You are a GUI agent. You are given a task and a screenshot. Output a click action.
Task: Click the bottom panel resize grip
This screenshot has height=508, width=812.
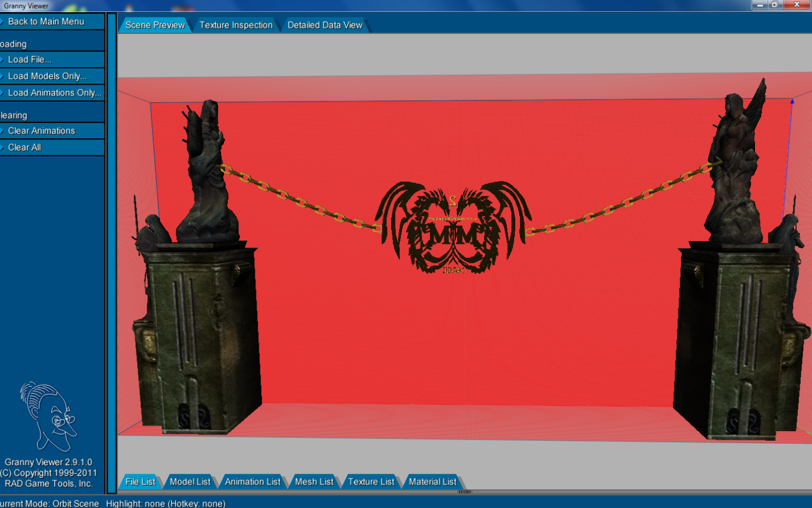coord(465,492)
